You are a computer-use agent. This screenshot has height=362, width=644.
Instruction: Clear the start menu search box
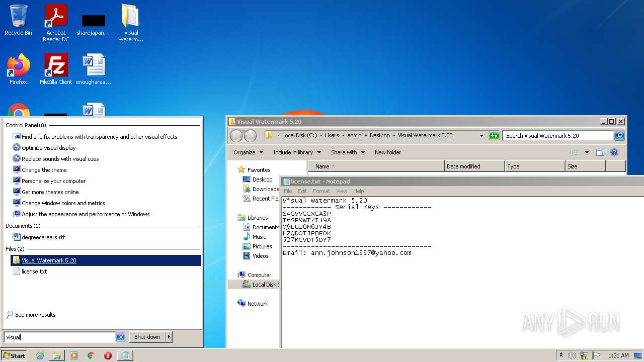coord(121,337)
